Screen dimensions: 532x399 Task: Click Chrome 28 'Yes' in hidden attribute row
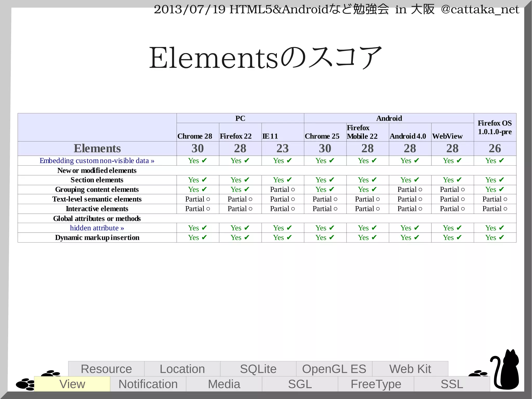click(198, 228)
